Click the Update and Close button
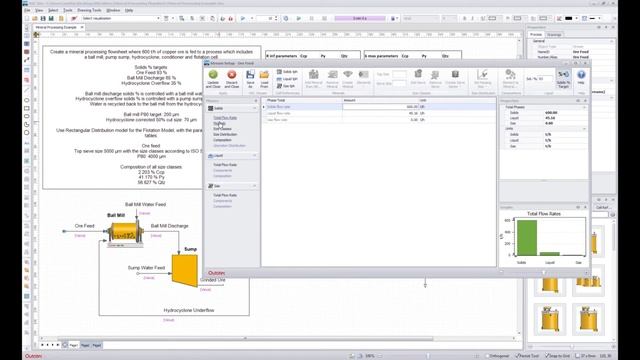640x360 pixels. (213, 79)
